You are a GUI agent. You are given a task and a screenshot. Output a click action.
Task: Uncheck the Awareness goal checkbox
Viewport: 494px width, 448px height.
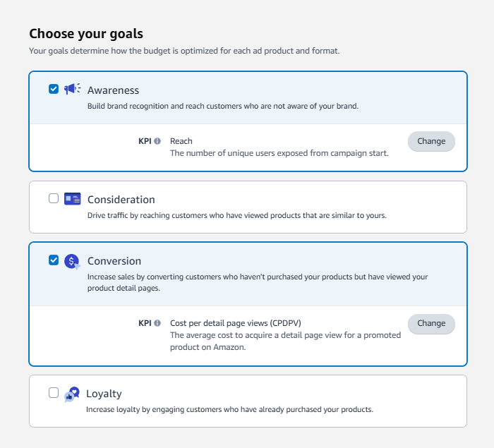tap(54, 89)
